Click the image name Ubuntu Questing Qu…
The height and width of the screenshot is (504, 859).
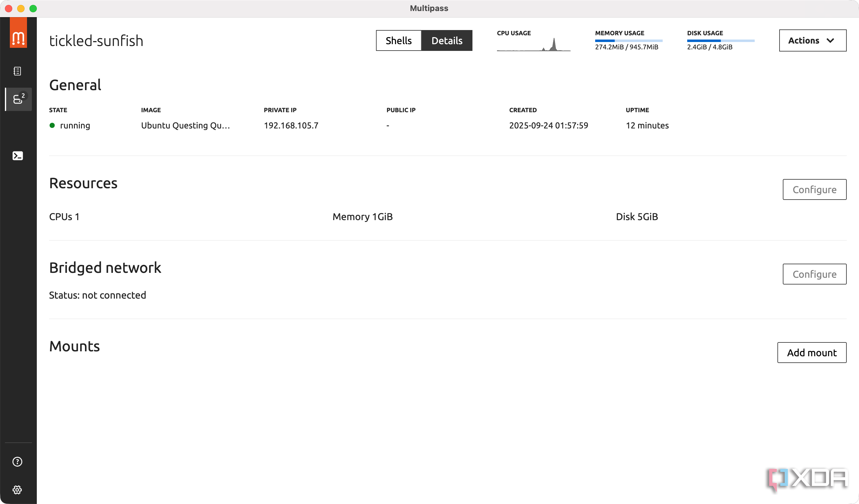(x=185, y=125)
